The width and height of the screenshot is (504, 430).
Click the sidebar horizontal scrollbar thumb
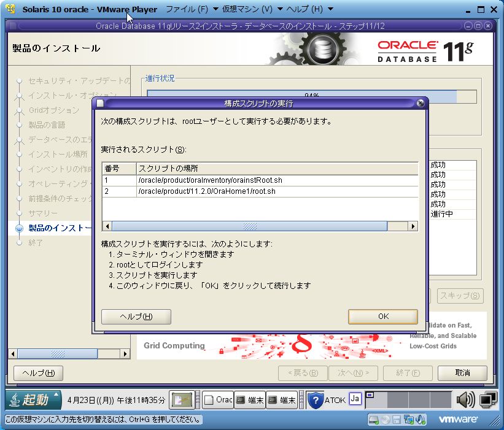pyautogui.click(x=58, y=354)
